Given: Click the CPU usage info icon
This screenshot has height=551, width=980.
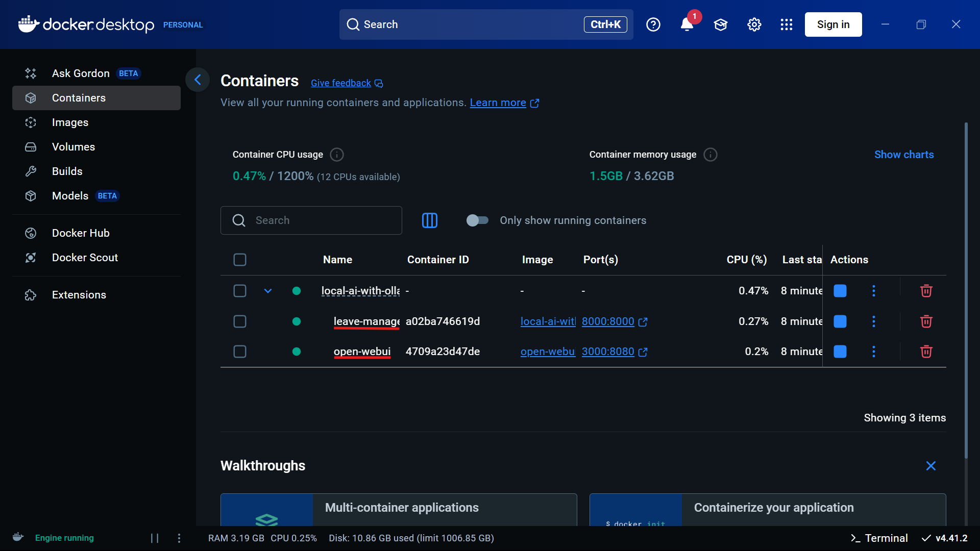Looking at the screenshot, I should 337,155.
